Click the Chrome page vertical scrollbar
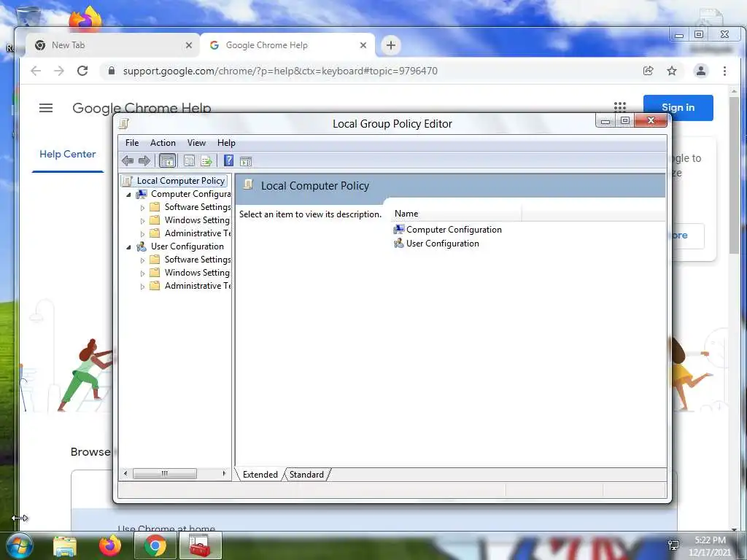 point(734,175)
